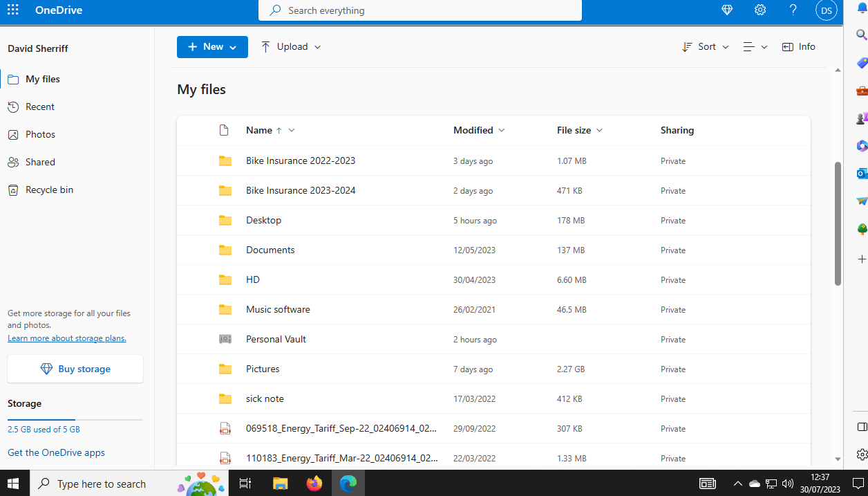Screen dimensions: 868x496
Task: Open the Get the OneDrive apps link
Action: [x=56, y=452]
